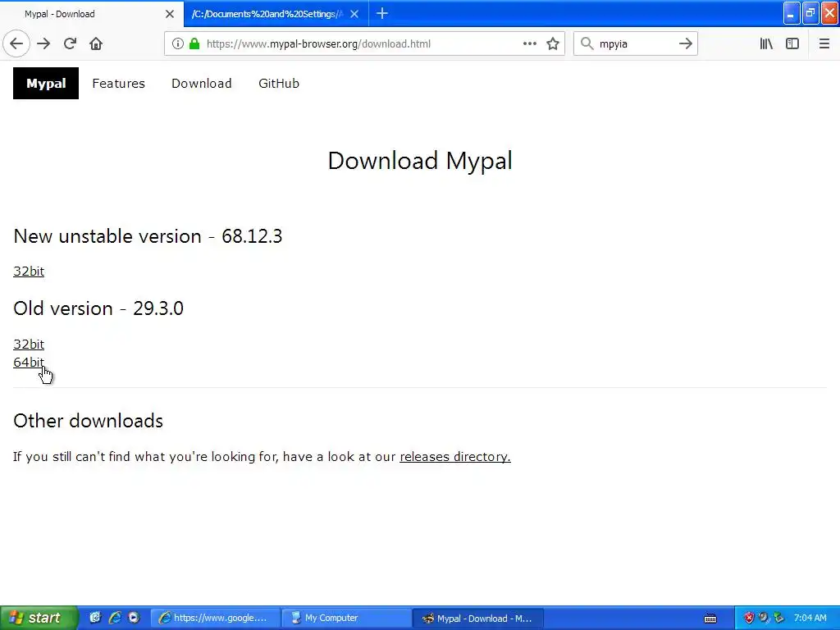Bookmark this page with the star icon
The width and height of the screenshot is (840, 630).
pos(553,44)
